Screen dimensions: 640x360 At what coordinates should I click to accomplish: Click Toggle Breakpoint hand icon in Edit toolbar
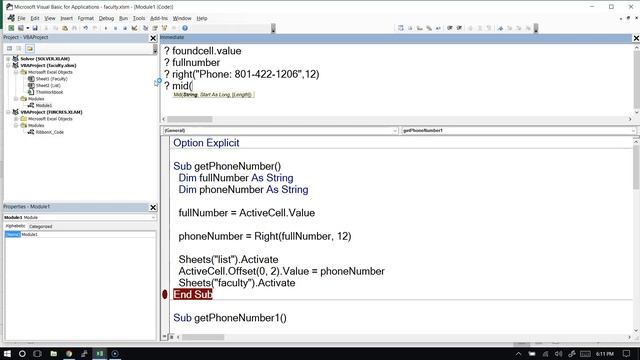[x=470, y=28]
